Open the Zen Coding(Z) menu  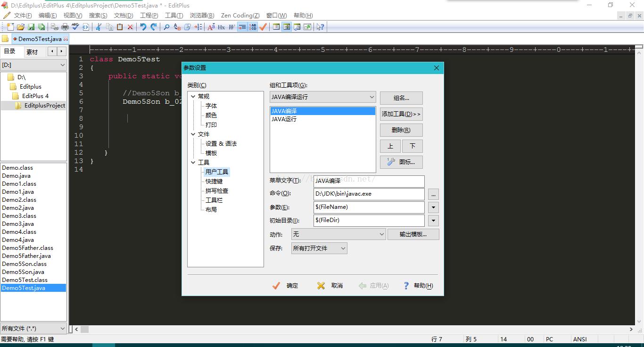240,16
